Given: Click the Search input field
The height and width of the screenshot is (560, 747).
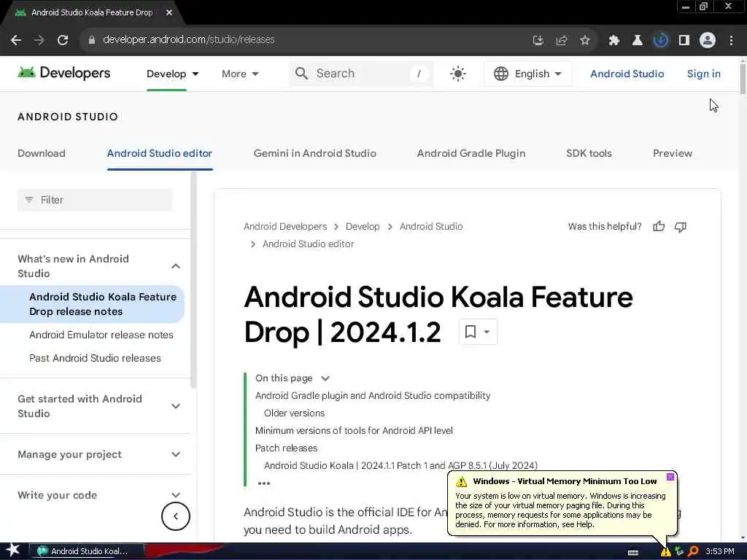Looking at the screenshot, I should (x=360, y=74).
